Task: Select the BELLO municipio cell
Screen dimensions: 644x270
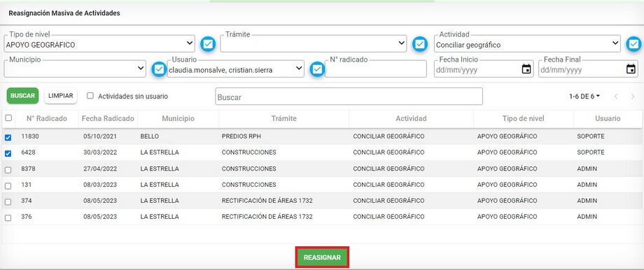Action: [x=150, y=136]
